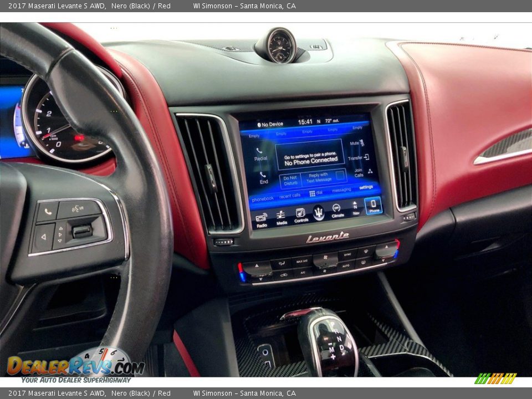Open the dial keypad tab
Viewport: 532px width, 399px height.
(316, 193)
